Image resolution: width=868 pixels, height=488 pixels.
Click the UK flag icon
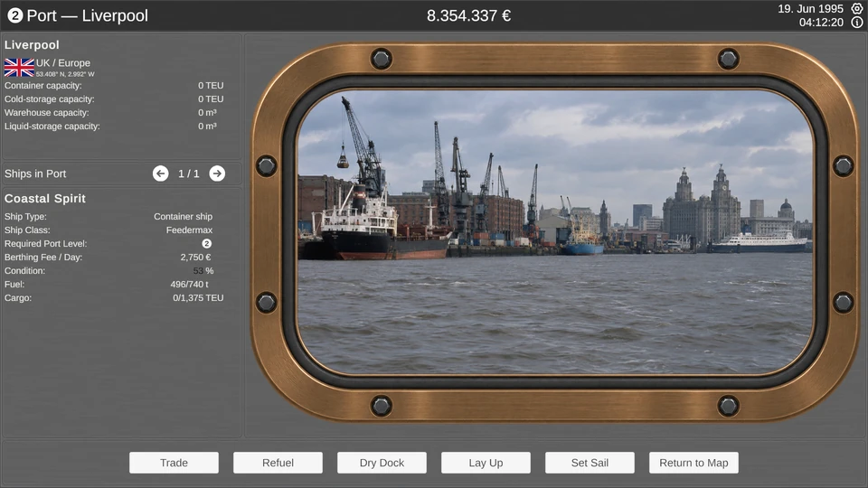[19, 68]
